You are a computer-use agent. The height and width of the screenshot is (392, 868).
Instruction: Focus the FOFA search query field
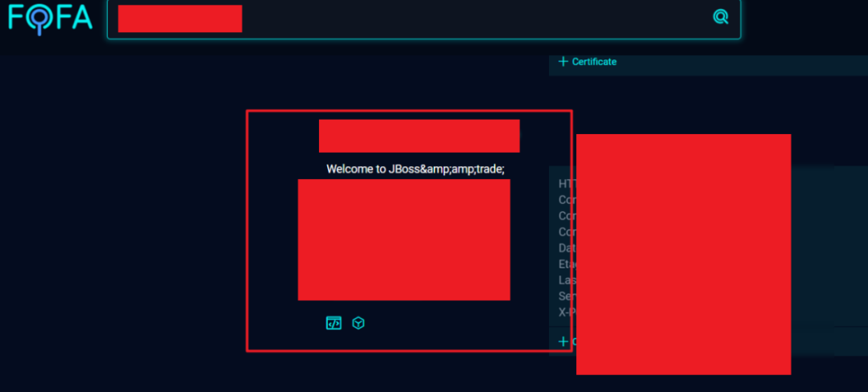click(424, 18)
